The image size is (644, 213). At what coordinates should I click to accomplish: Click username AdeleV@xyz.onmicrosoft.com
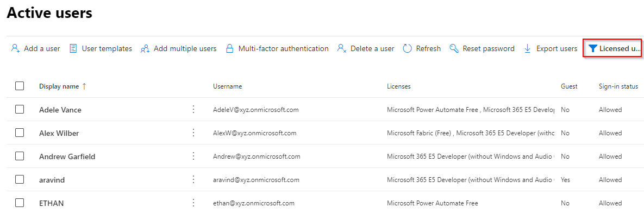[255, 110]
